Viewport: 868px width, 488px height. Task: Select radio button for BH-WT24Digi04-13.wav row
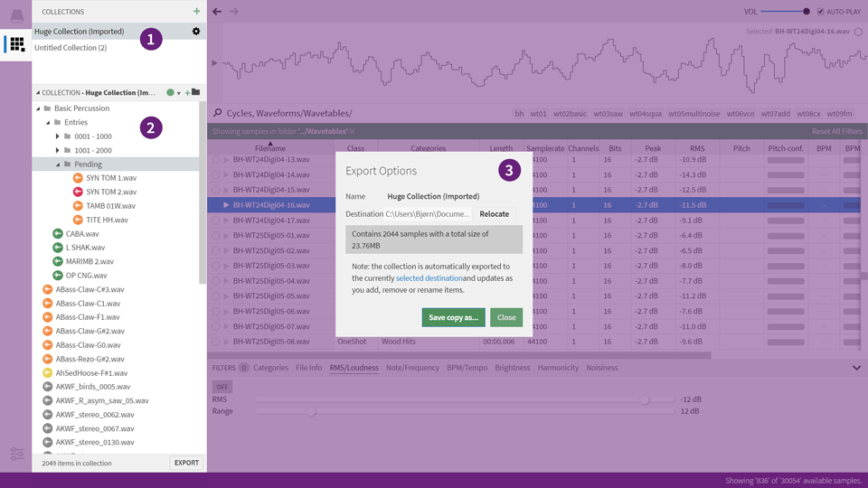pyautogui.click(x=216, y=159)
